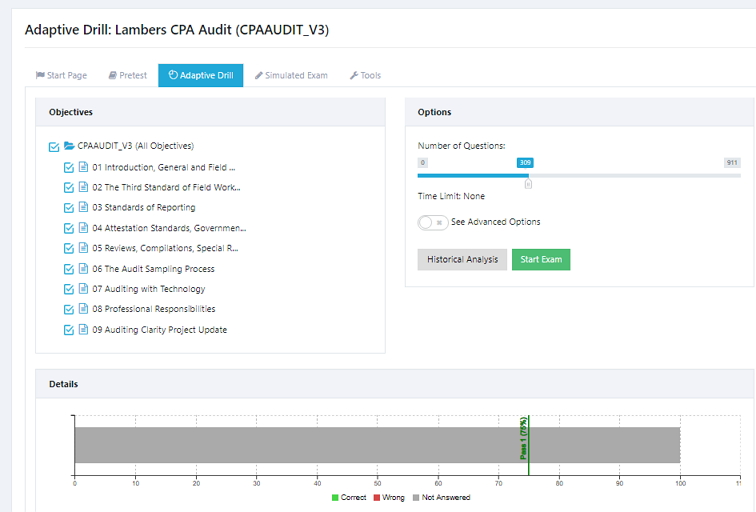Click the Options panel header
The width and height of the screenshot is (756, 512).
coord(580,112)
